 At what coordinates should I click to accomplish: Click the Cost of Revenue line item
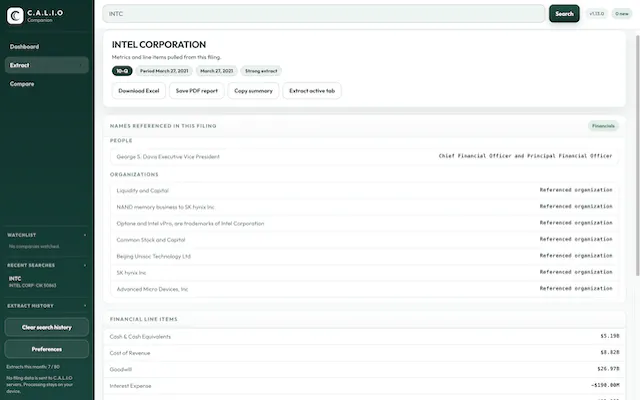(x=364, y=353)
